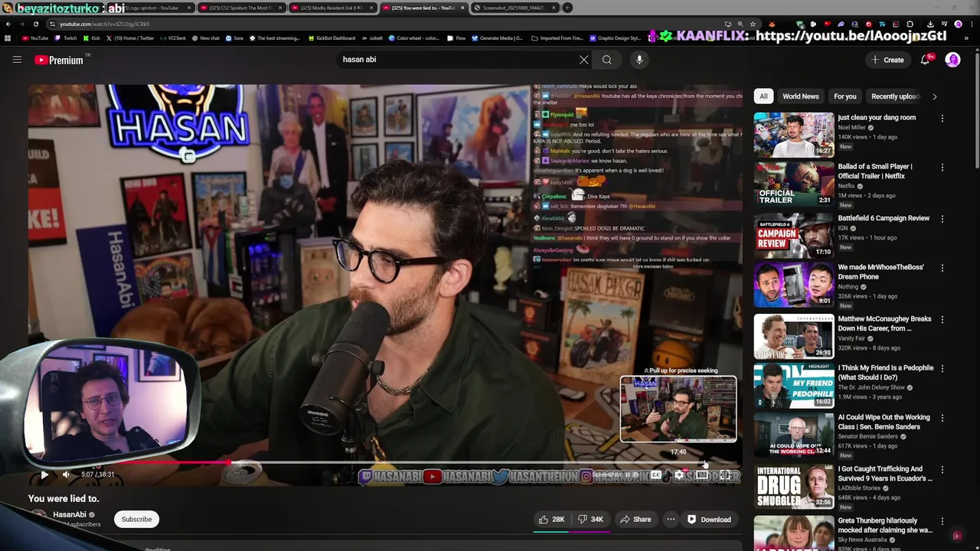
Task: Open options for 'Battlefield 6 Campaign Review'
Action: point(942,220)
